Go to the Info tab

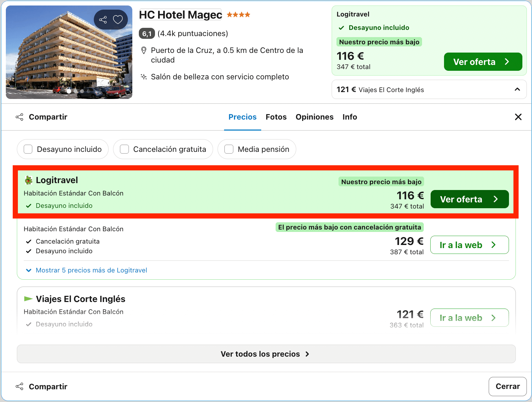[350, 117]
